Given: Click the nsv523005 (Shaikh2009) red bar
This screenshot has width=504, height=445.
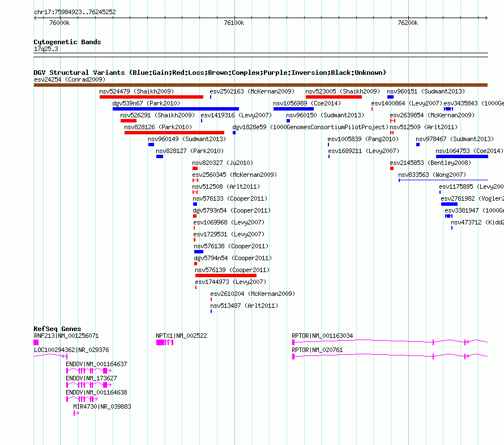Looking at the screenshot, I should tap(334, 97).
